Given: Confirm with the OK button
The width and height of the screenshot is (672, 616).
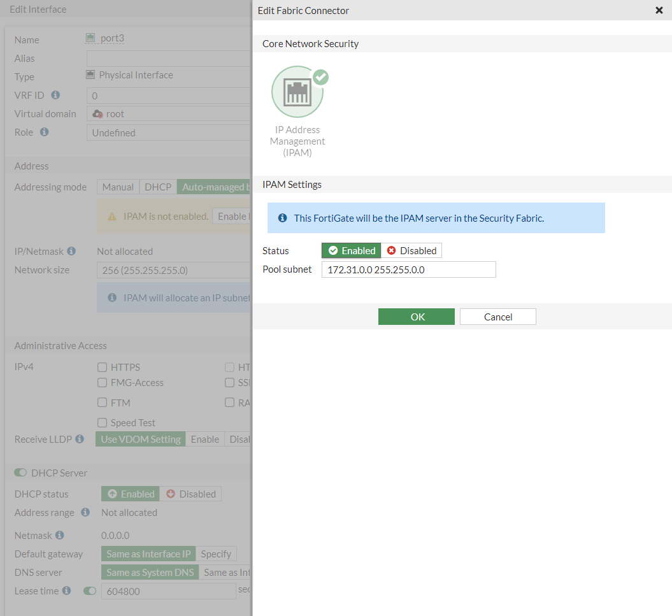Looking at the screenshot, I should tap(417, 317).
